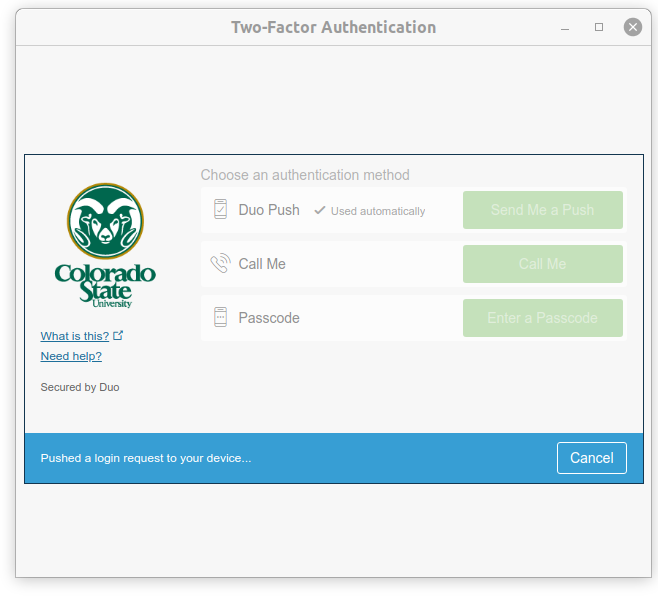Screen dimensions: 658x596
Task: Click the Secured by Duo text
Action: coord(80,387)
